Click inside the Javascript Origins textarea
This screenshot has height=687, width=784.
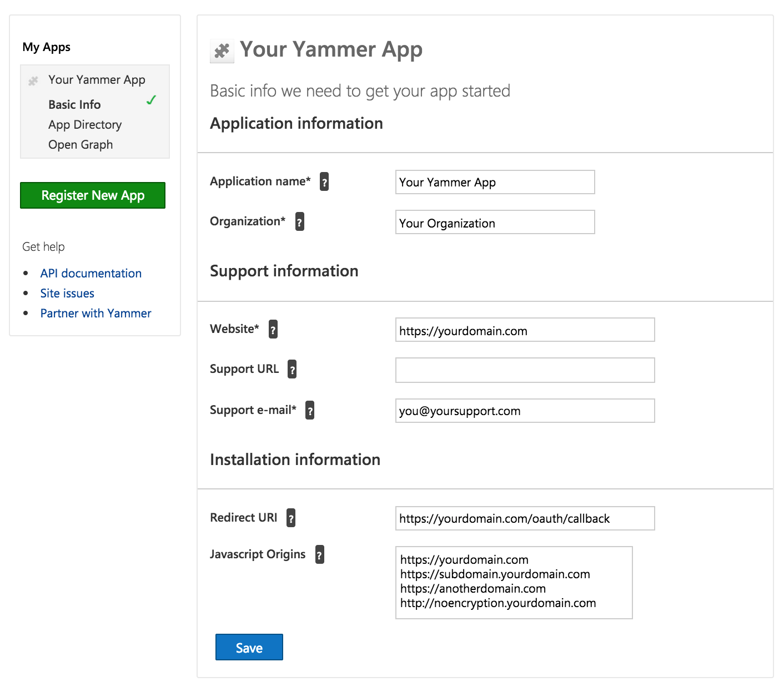point(514,583)
